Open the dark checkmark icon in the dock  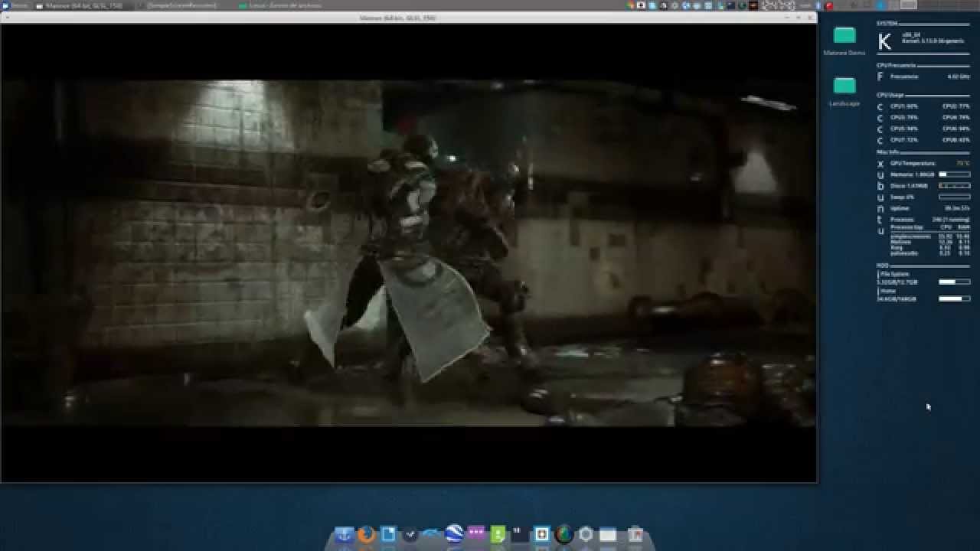pyautogui.click(x=410, y=534)
